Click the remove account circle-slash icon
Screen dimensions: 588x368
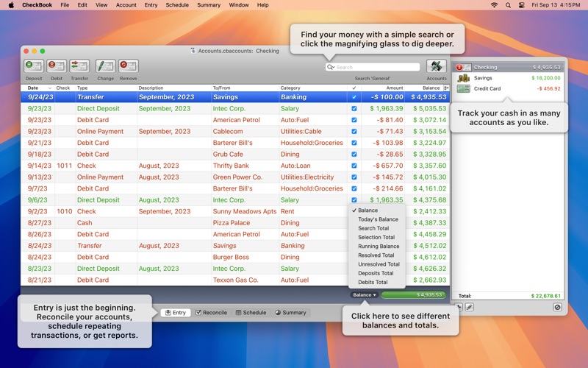(x=557, y=307)
